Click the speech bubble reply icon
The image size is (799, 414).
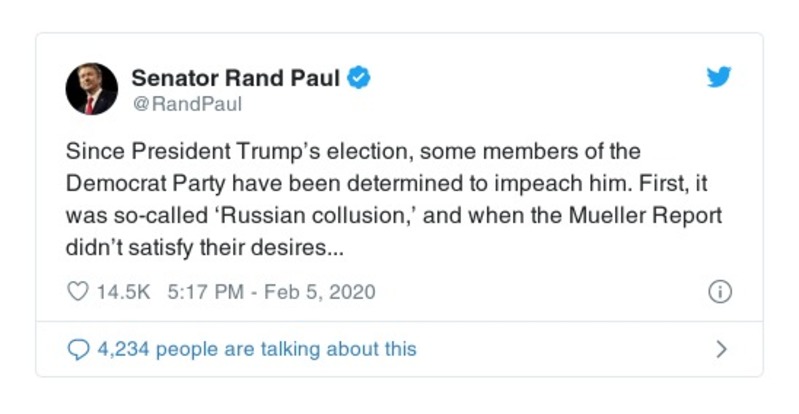coord(77,349)
